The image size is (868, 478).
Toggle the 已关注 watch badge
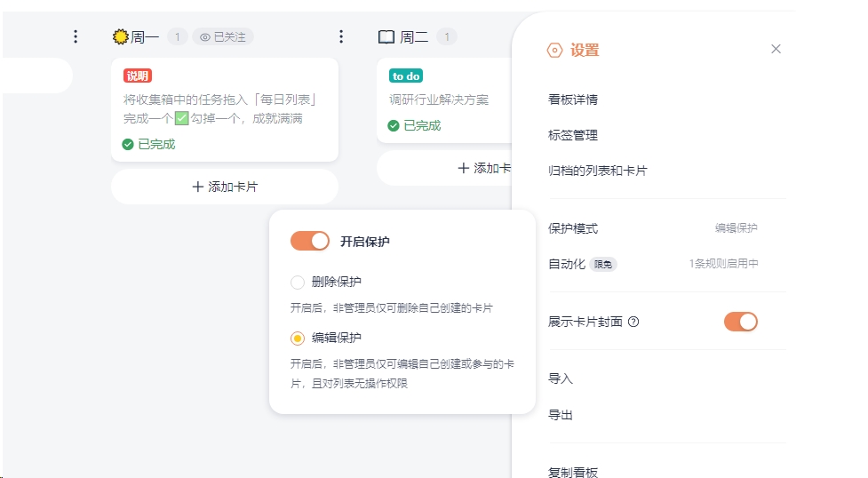(223, 36)
